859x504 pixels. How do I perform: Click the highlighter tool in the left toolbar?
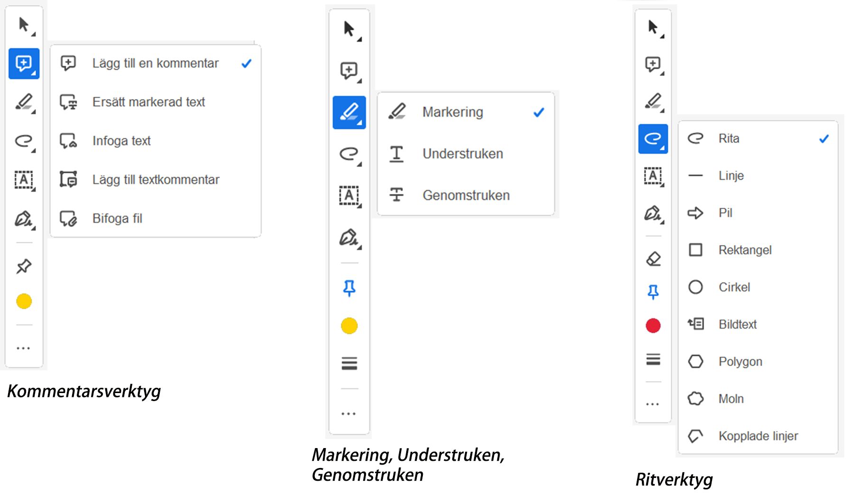point(24,102)
